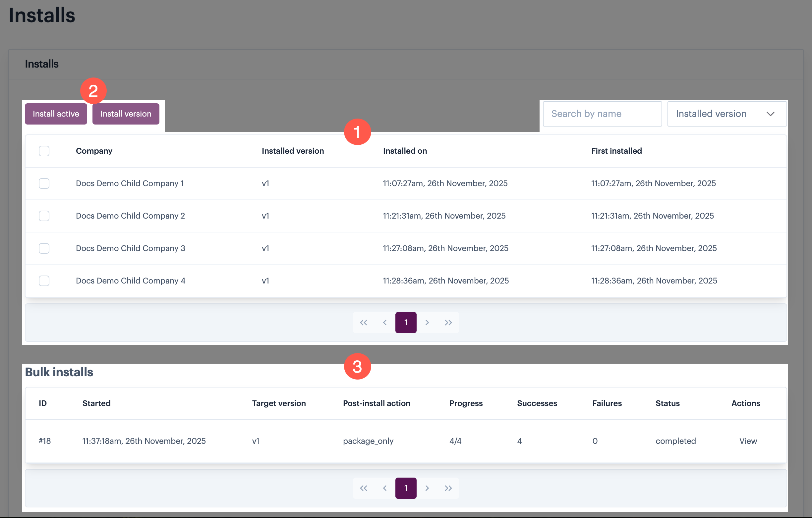Click next page arrow under Bulk installs
This screenshot has height=518, width=812.
(x=427, y=488)
